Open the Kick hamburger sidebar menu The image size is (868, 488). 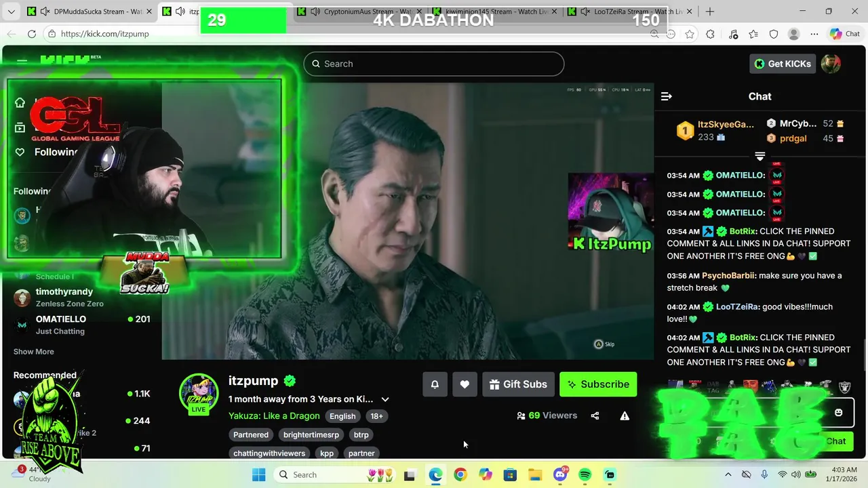[x=22, y=62]
